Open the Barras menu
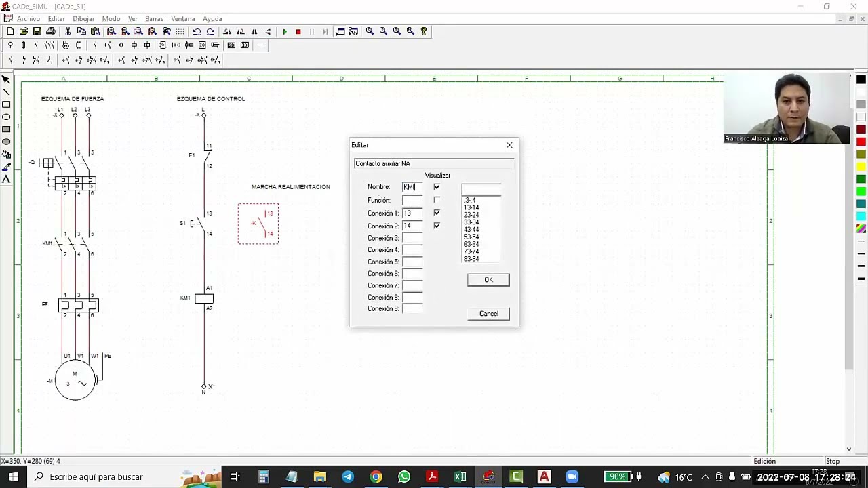 (154, 19)
